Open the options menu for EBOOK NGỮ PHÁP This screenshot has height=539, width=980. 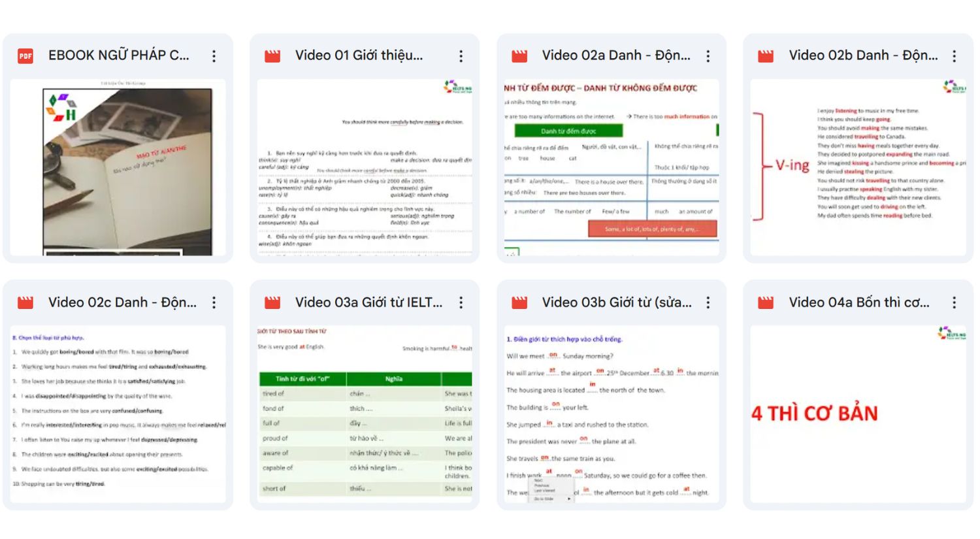click(214, 56)
